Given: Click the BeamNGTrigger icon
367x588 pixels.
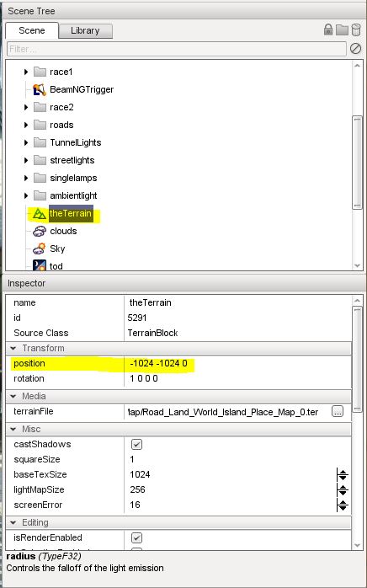Looking at the screenshot, I should (x=40, y=89).
